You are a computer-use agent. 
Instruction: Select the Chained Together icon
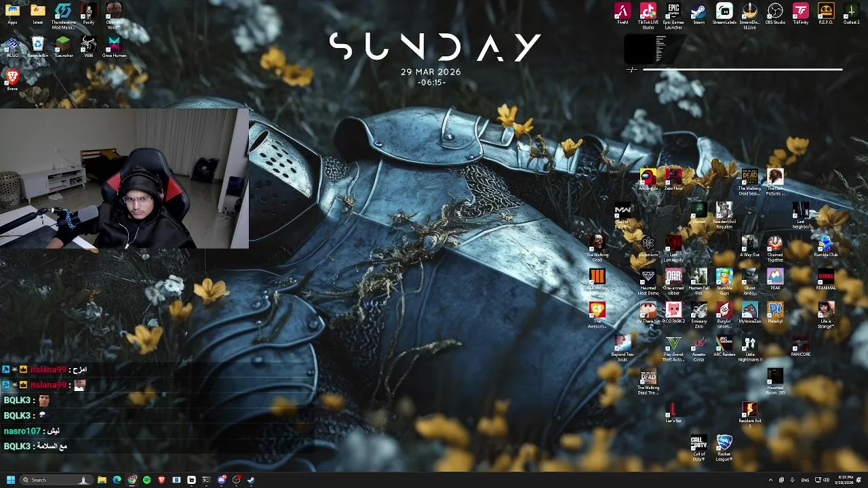click(x=775, y=248)
